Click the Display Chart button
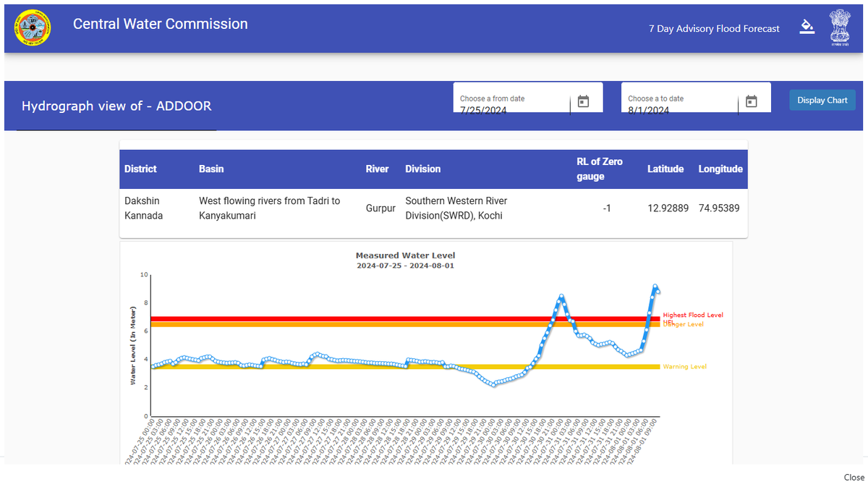Image resolution: width=868 pixels, height=495 pixels. [822, 100]
